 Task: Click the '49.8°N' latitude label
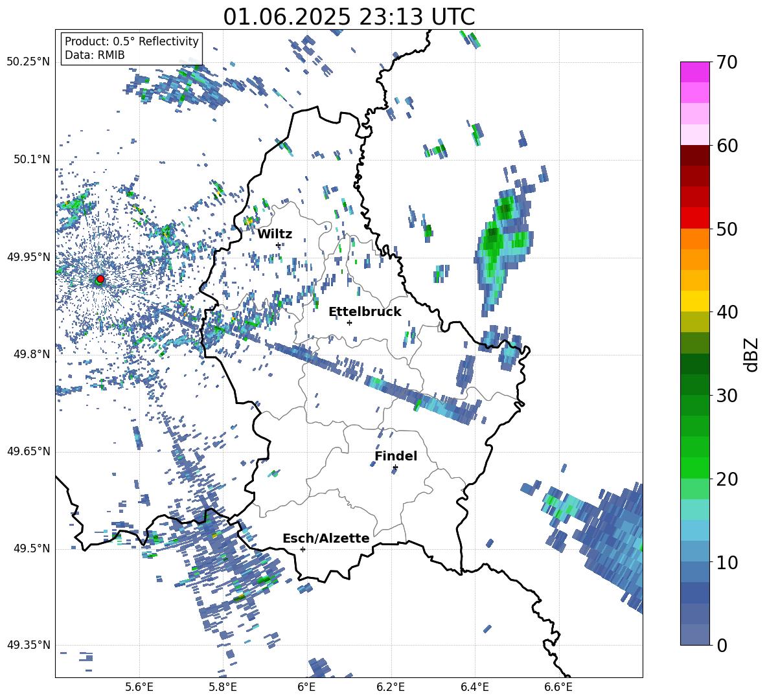[x=31, y=354]
